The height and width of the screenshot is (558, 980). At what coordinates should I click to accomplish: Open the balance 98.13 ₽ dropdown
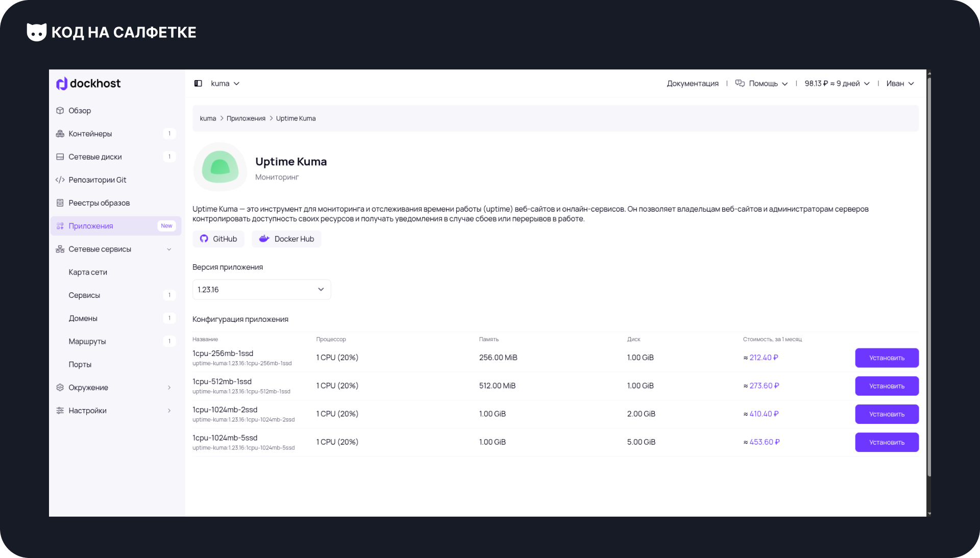[837, 84]
